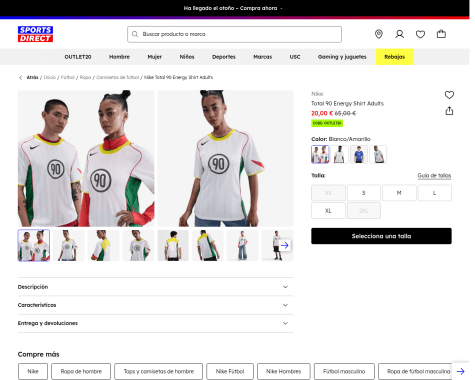The height and width of the screenshot is (380, 475).
Task: Advance thumbnail gallery with right arrow
Action: tap(284, 245)
